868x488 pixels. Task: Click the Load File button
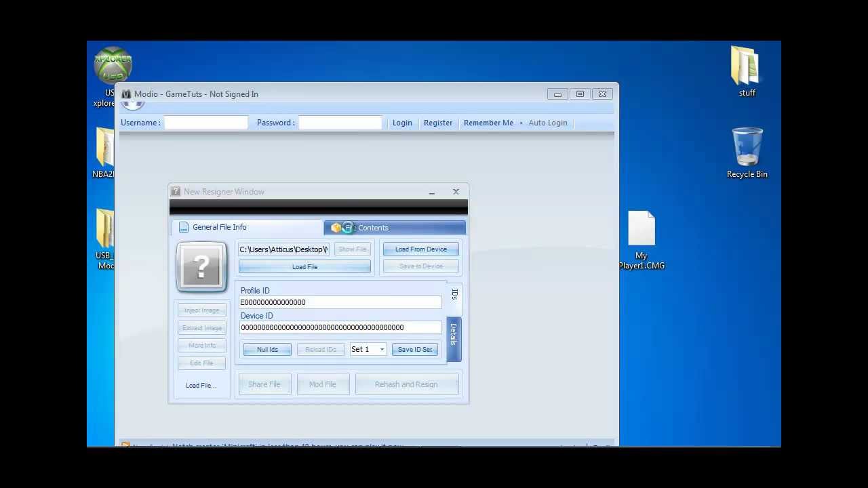click(304, 267)
